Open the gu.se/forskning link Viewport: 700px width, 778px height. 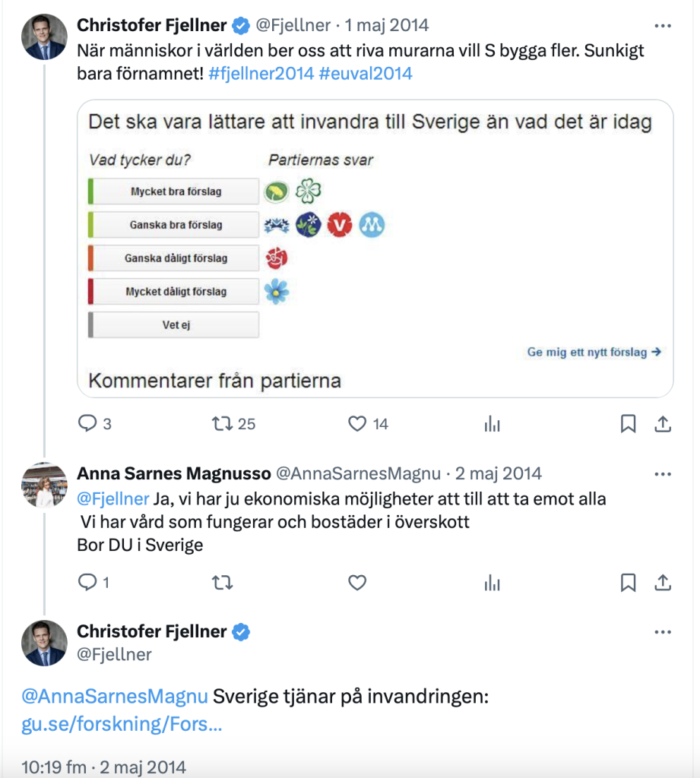click(x=122, y=725)
